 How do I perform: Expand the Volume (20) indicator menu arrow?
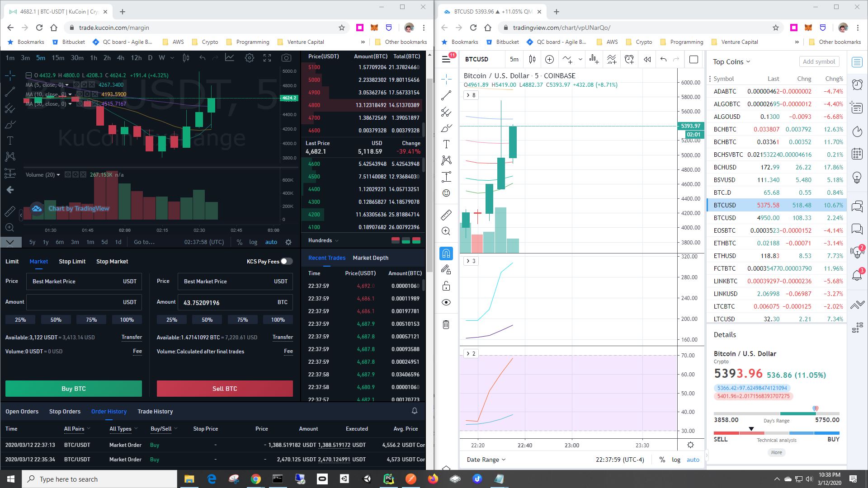58,175
